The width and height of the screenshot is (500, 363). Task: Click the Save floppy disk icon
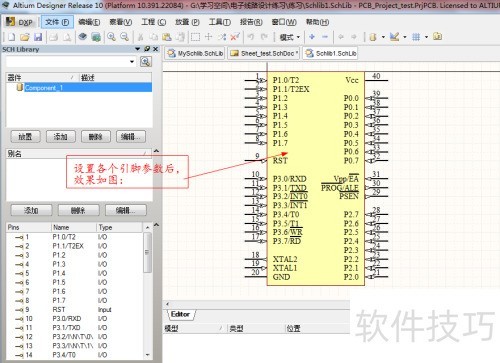coord(38,37)
